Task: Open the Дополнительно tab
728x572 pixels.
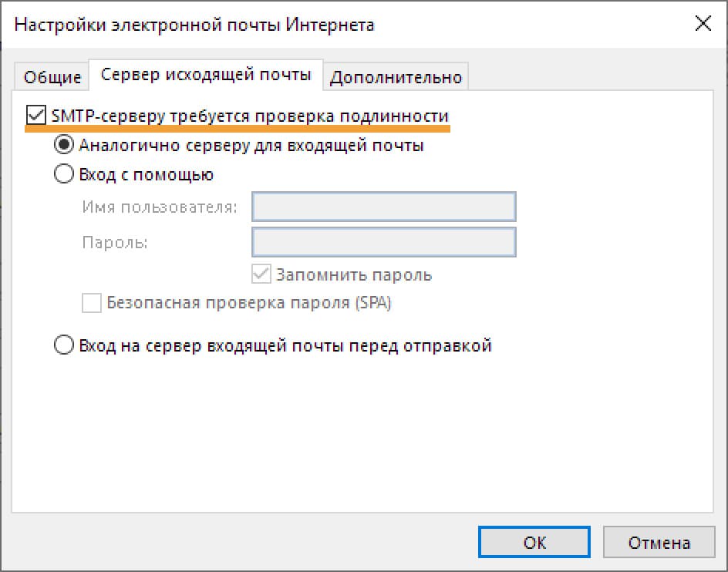Action: click(396, 76)
